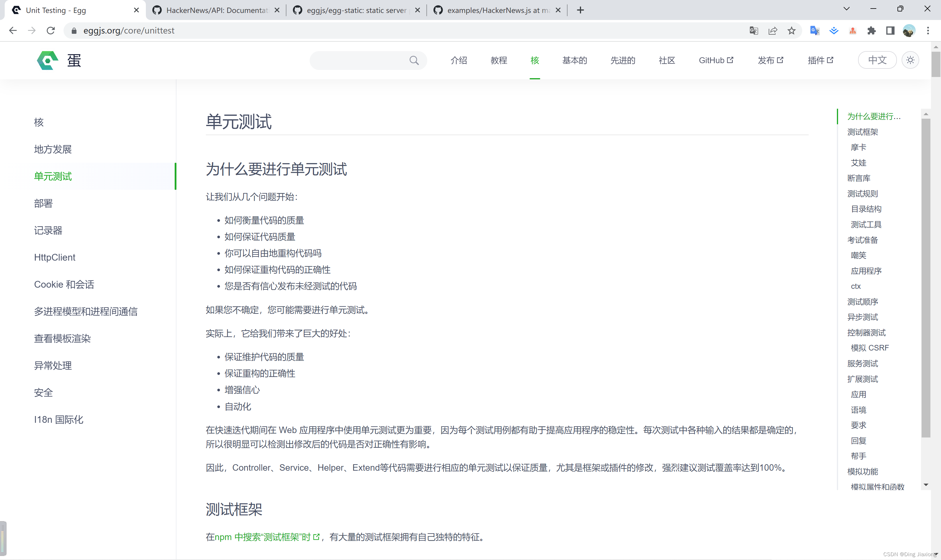941x560 pixels.
Task: Open 记录器 in the left sidebar
Action: click(48, 230)
